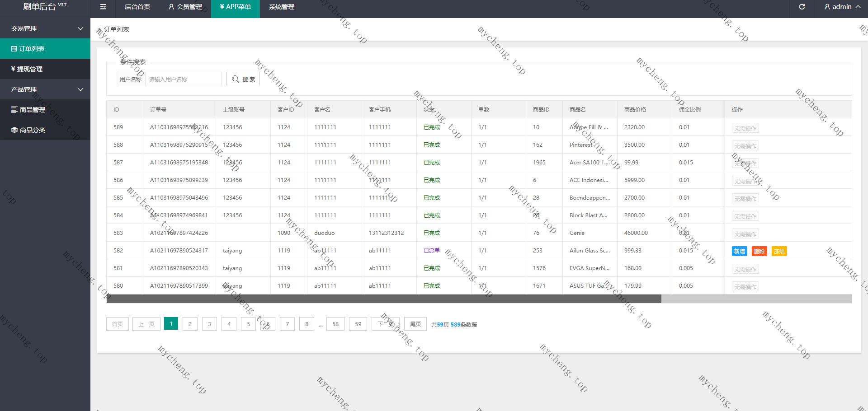Go to pagination page 8
The image size is (868, 411).
tap(307, 324)
